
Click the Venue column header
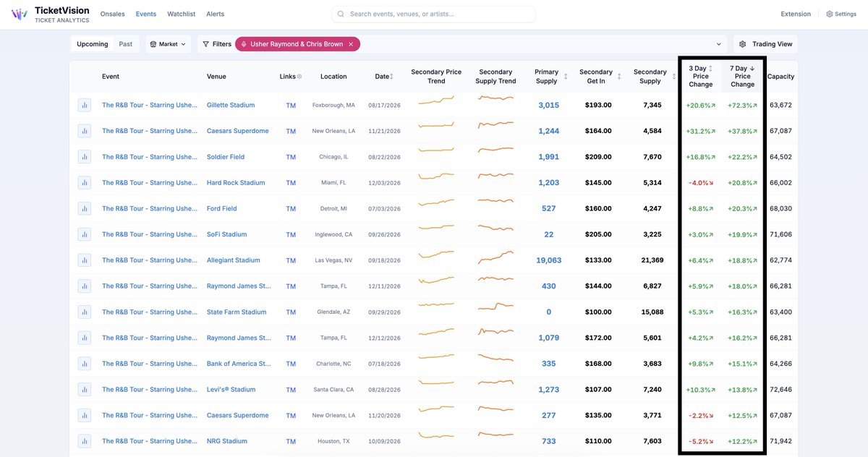point(216,76)
